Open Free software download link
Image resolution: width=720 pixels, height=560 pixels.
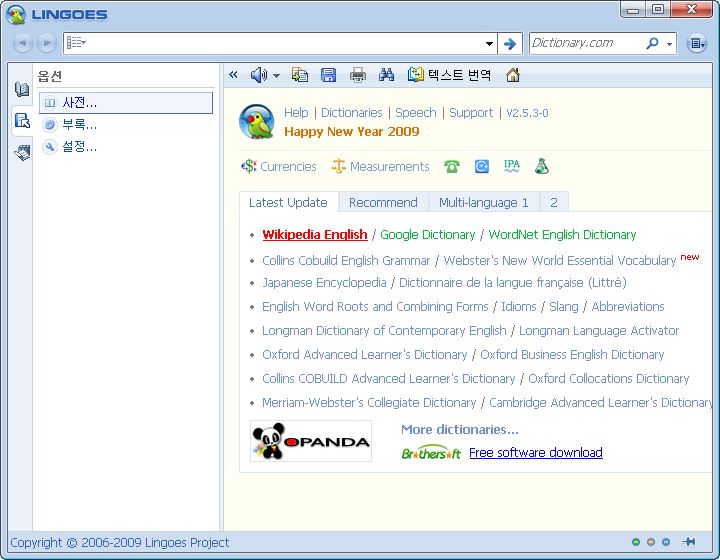click(x=536, y=453)
